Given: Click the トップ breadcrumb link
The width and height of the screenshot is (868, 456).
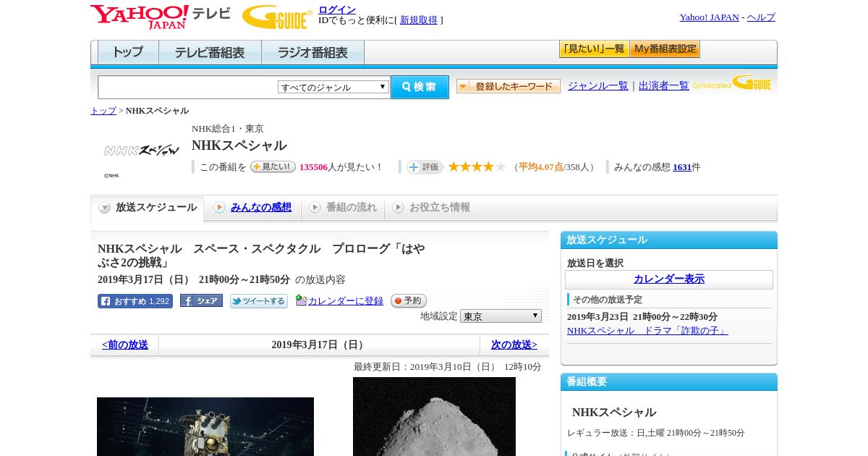Looking at the screenshot, I should tap(103, 111).
